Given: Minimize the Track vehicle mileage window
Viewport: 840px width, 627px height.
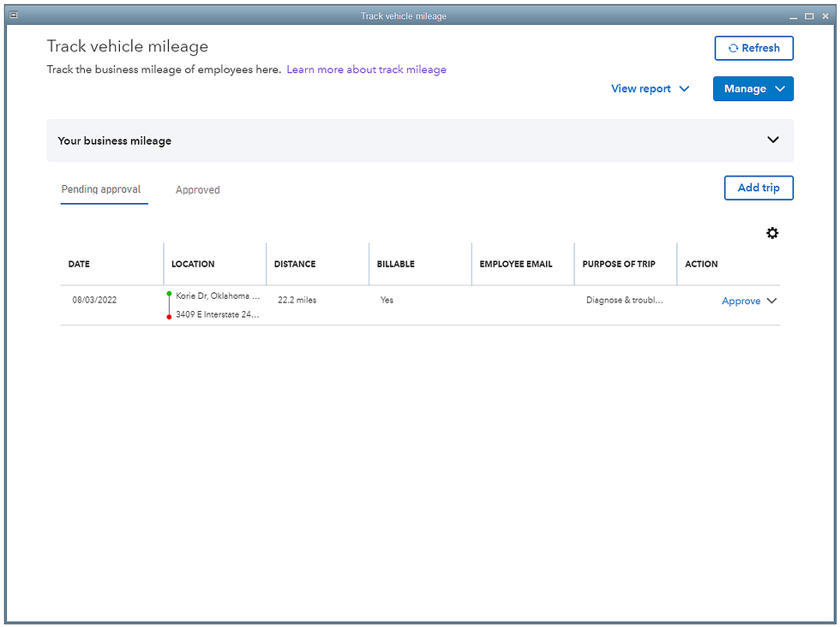Looking at the screenshot, I should coord(794,16).
